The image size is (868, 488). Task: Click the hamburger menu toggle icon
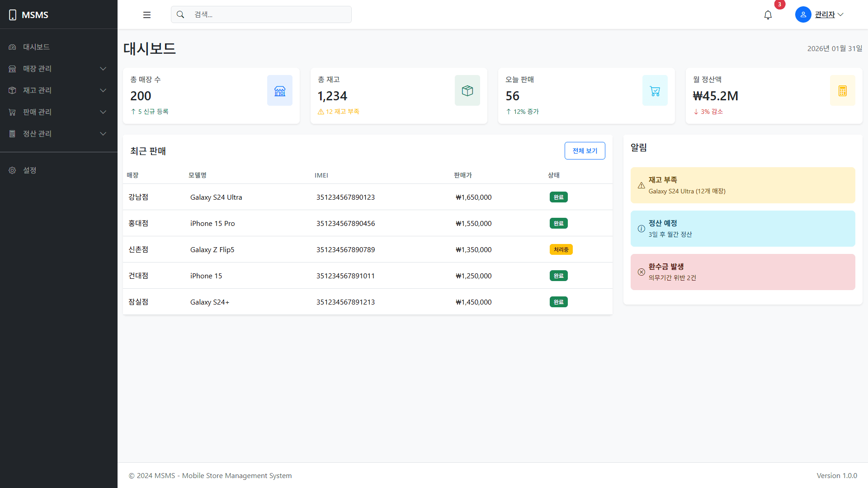pyautogui.click(x=147, y=15)
